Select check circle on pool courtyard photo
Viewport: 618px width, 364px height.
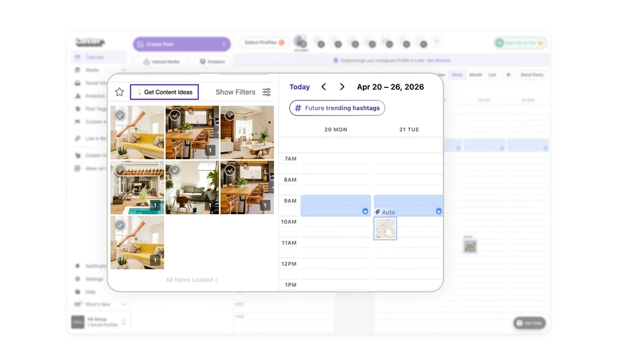click(120, 170)
